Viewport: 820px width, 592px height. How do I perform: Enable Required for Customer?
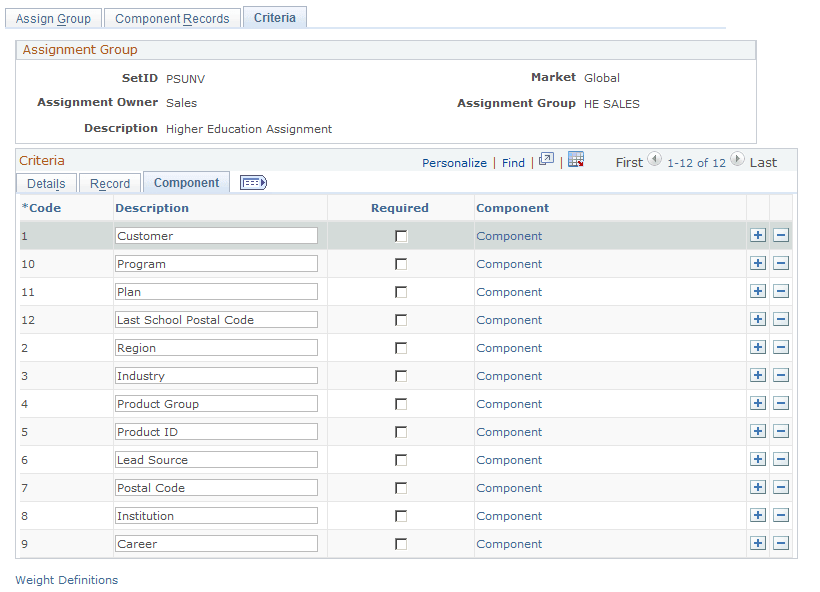tap(403, 236)
